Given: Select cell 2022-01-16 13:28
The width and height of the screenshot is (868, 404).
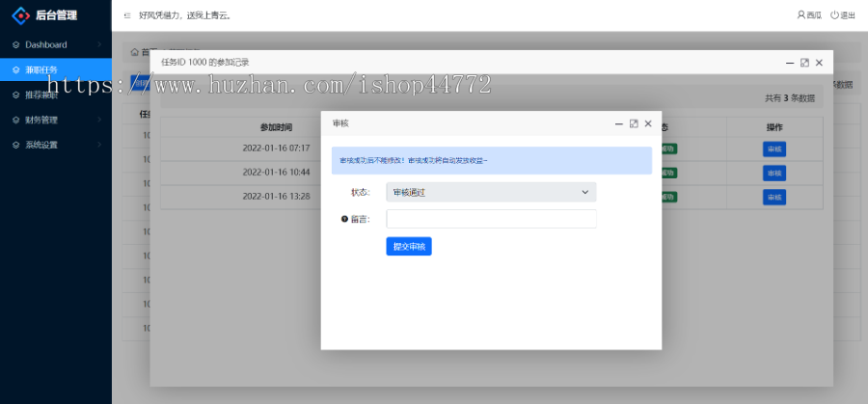Looking at the screenshot, I should (276, 197).
